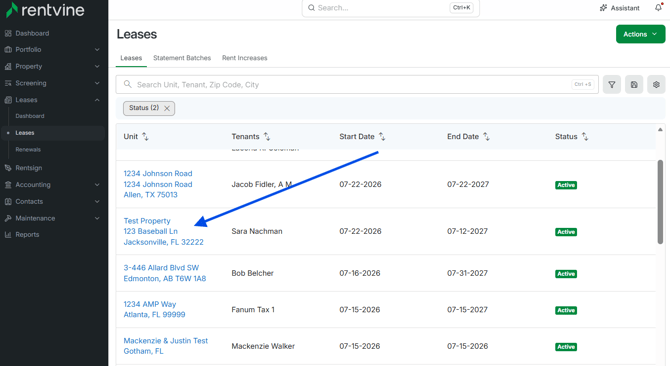
Task: Open the Assistant sparkle icon
Action: tap(603, 8)
